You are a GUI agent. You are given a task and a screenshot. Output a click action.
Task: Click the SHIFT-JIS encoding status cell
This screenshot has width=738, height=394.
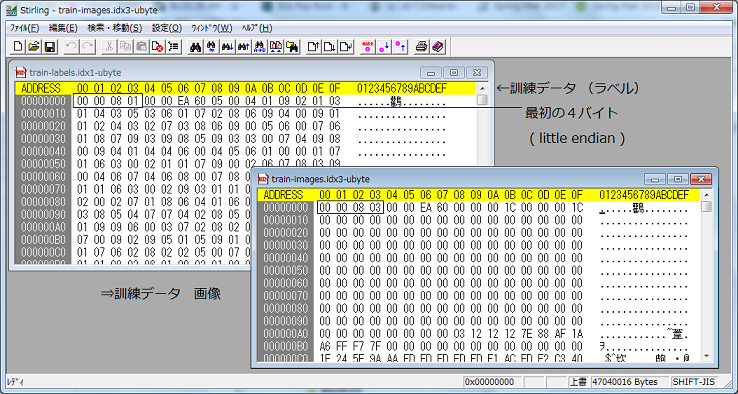694,382
